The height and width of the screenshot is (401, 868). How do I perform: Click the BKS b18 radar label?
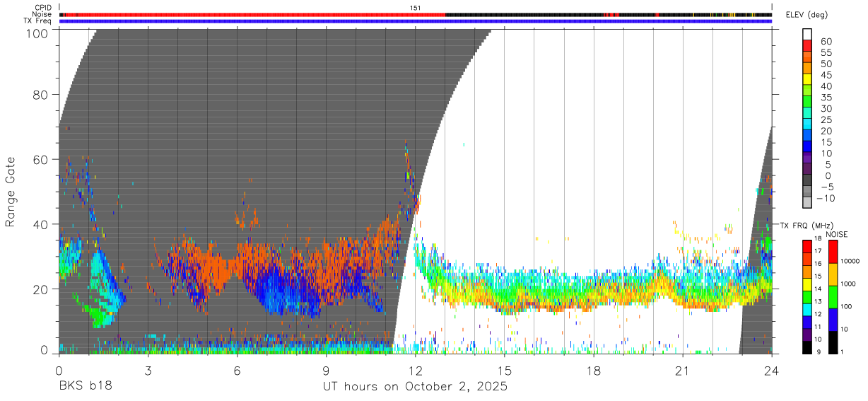point(85,387)
